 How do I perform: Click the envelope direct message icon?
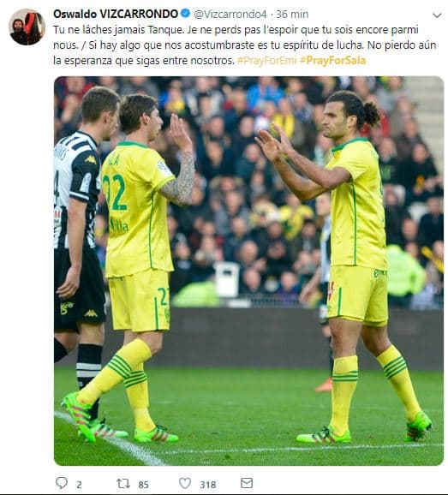point(247,483)
